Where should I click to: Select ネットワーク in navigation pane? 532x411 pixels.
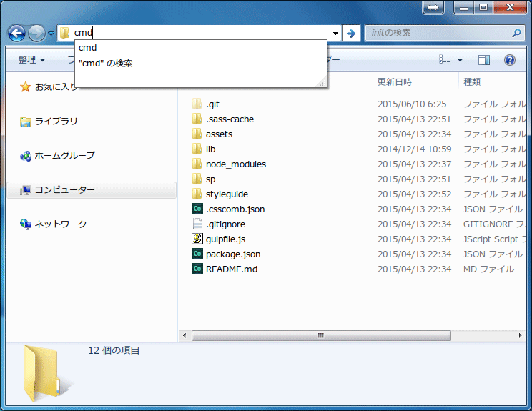pos(61,224)
